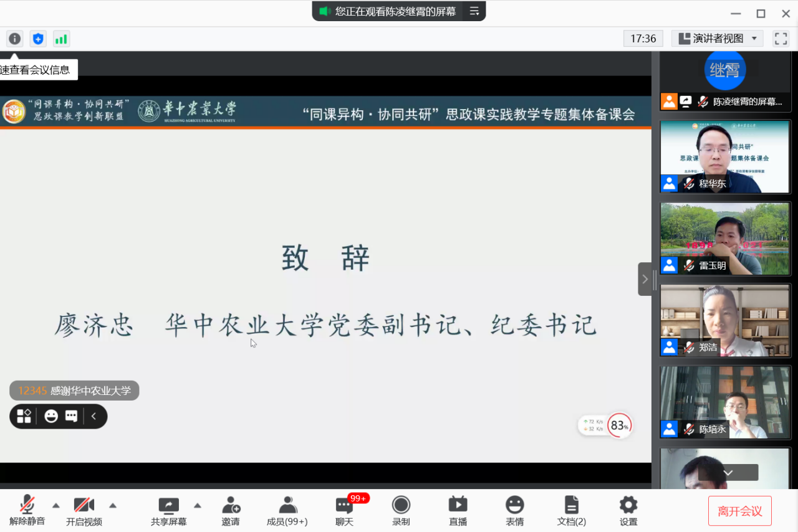The width and height of the screenshot is (798, 532).
Task: Check the green network signal icon
Action: tap(61, 39)
